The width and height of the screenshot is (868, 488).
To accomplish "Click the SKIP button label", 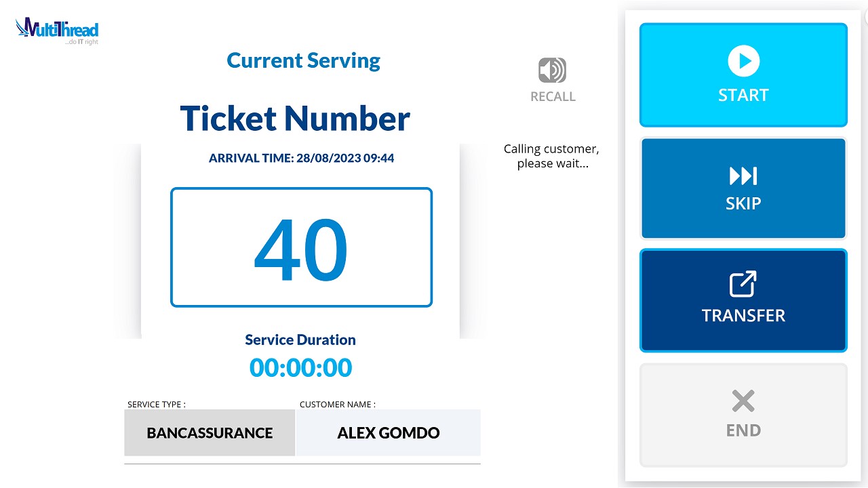I will (x=743, y=203).
